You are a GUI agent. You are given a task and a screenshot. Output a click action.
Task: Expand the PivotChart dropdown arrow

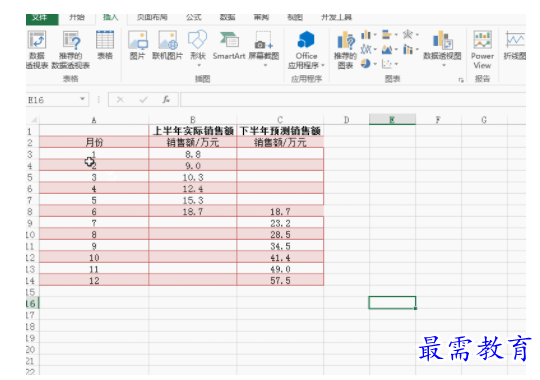444,65
